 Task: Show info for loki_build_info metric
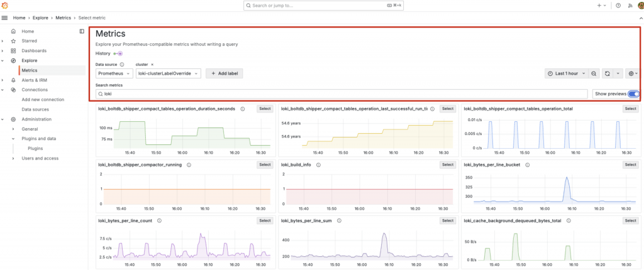[x=318, y=165]
